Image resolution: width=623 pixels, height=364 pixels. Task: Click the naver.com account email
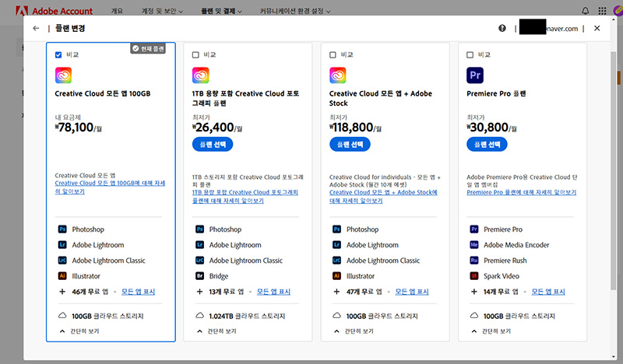[x=549, y=28]
